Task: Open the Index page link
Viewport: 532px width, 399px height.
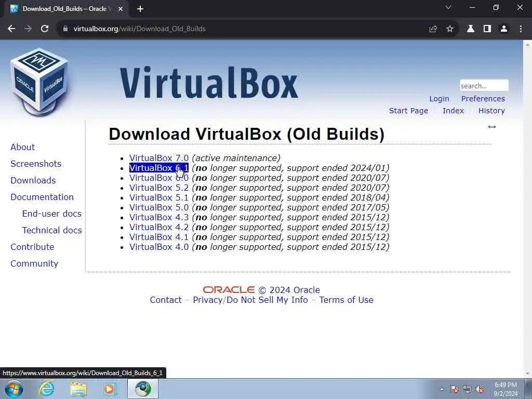Action: [453, 111]
